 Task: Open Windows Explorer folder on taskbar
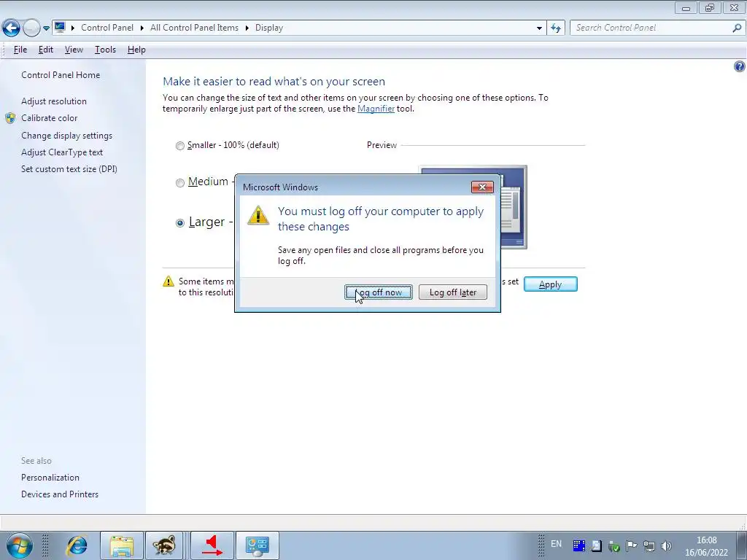click(x=122, y=545)
